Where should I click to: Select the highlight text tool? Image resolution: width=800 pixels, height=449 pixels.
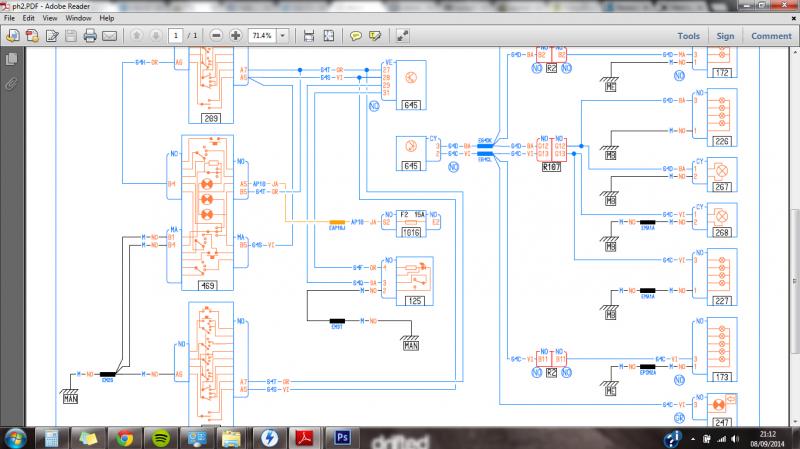point(375,36)
